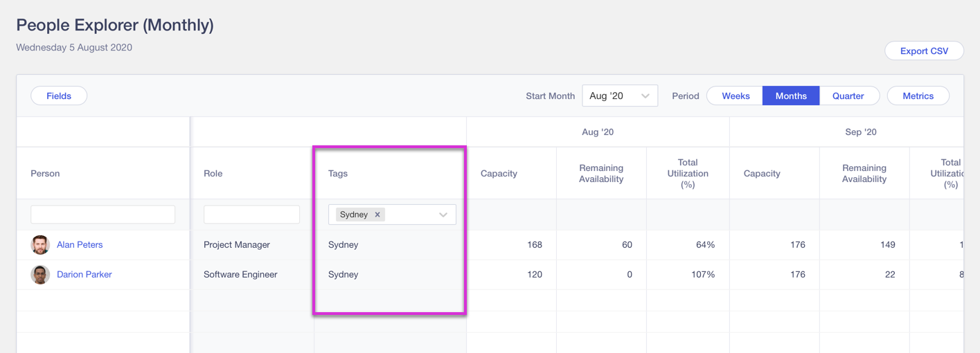
Task: Click the Export CSV button
Action: click(x=923, y=51)
